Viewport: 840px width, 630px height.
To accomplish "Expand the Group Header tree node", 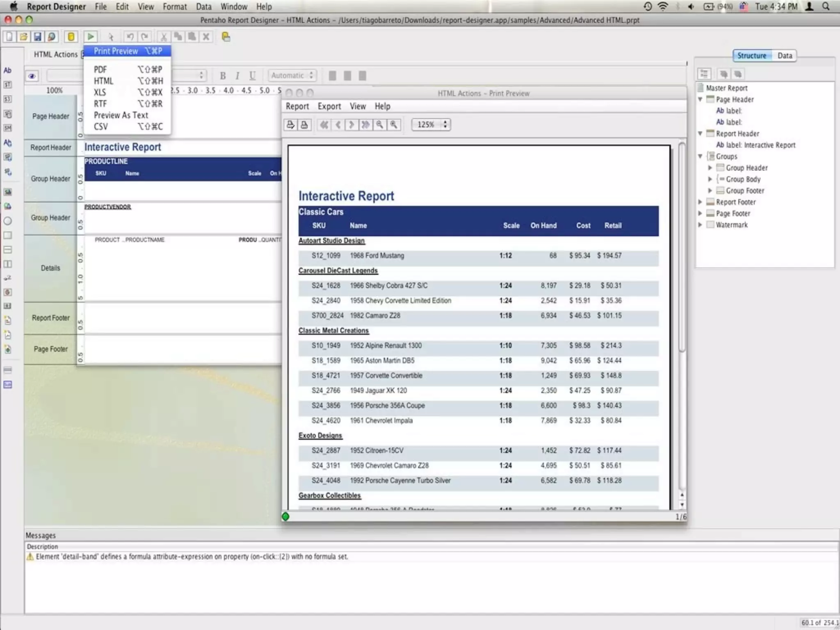I will pos(710,168).
